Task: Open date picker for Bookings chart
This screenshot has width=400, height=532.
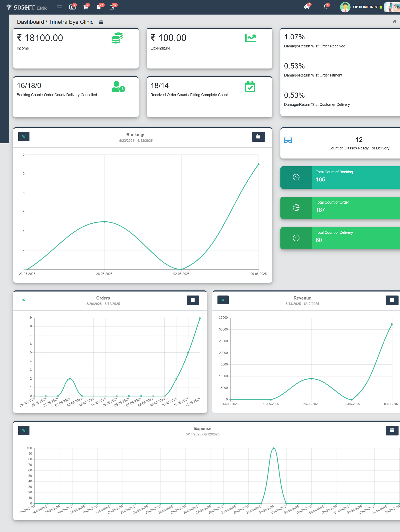Action: (x=258, y=137)
